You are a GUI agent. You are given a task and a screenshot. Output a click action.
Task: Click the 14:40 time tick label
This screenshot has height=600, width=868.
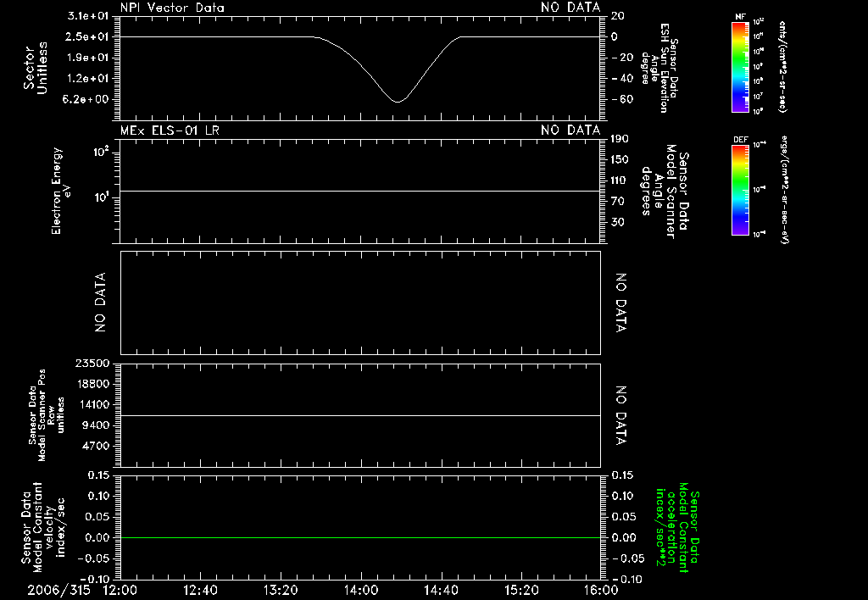[x=441, y=590]
